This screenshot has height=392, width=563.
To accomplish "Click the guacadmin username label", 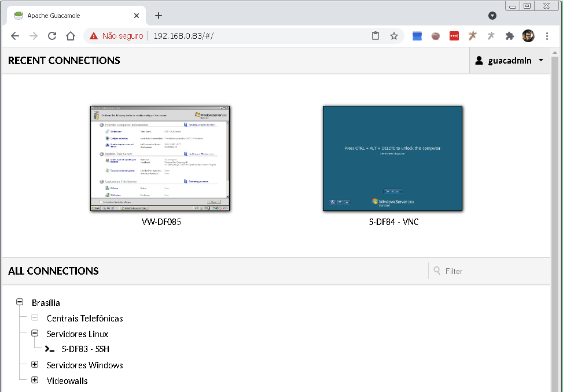I will click(x=510, y=61).
